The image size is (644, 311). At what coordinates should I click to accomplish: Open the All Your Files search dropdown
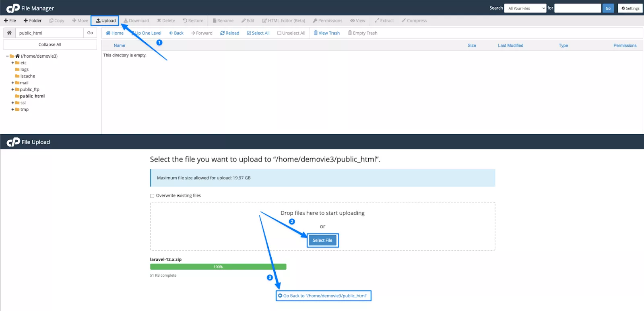point(525,8)
